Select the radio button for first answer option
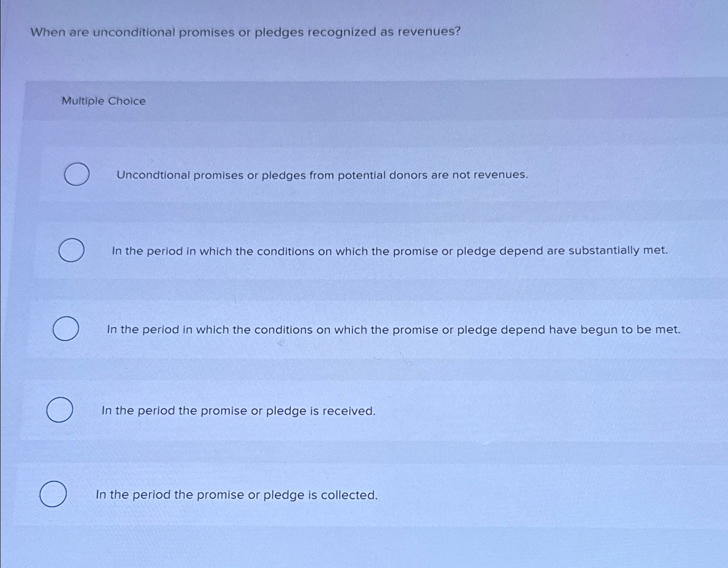Viewport: 728px width, 568px height. pos(76,174)
